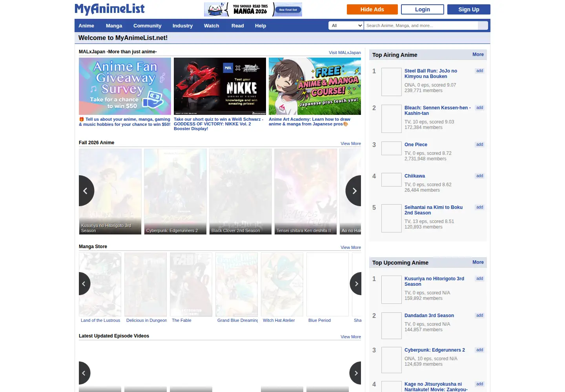Open Witch Hat Atelier manga link
Image resolution: width=565 pixels, height=392 pixels.
pos(279,320)
